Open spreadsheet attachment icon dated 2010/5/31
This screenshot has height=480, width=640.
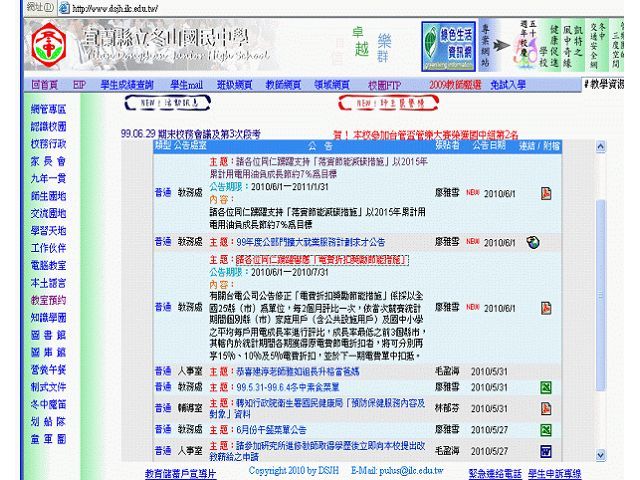(545, 387)
